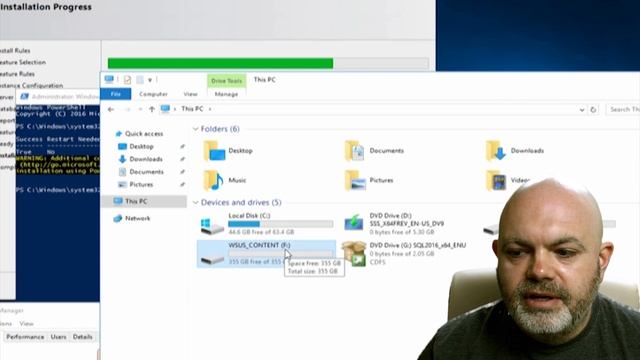
Task: Click the properties icon in quick access toolbar
Action: point(127,80)
